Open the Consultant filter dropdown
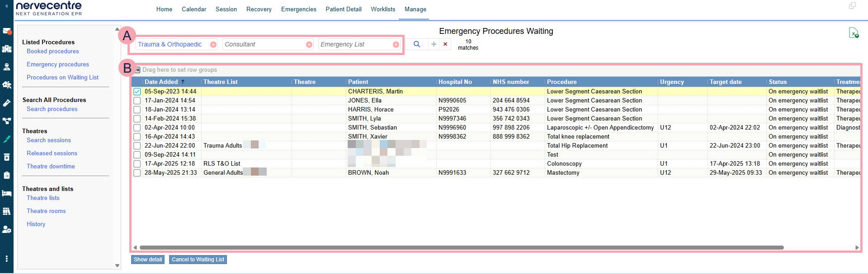Screen dimensions: 868x274 [262, 44]
